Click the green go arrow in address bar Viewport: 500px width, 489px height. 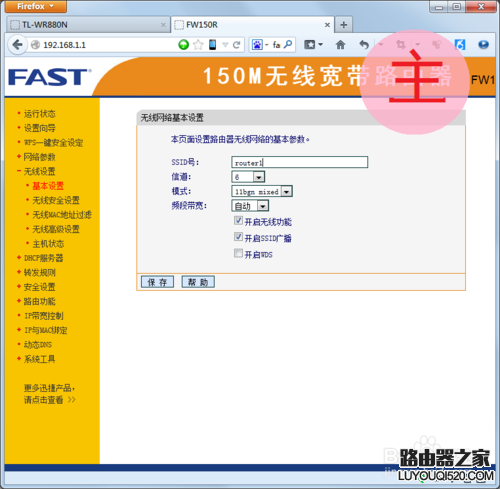[x=184, y=45]
